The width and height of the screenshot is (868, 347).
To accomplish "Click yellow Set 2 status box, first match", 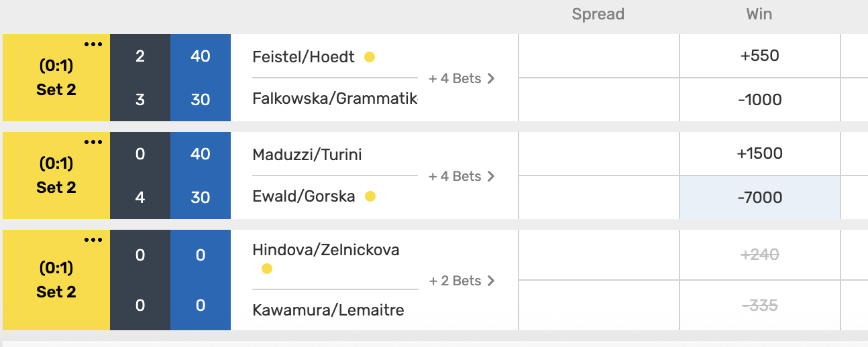I will (x=56, y=78).
